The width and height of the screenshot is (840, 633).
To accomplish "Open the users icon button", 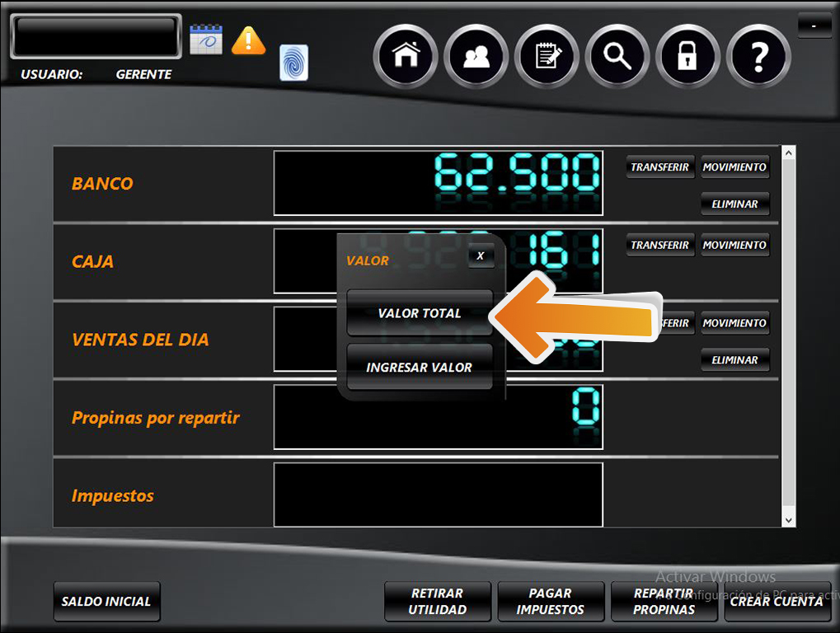I will [x=476, y=56].
